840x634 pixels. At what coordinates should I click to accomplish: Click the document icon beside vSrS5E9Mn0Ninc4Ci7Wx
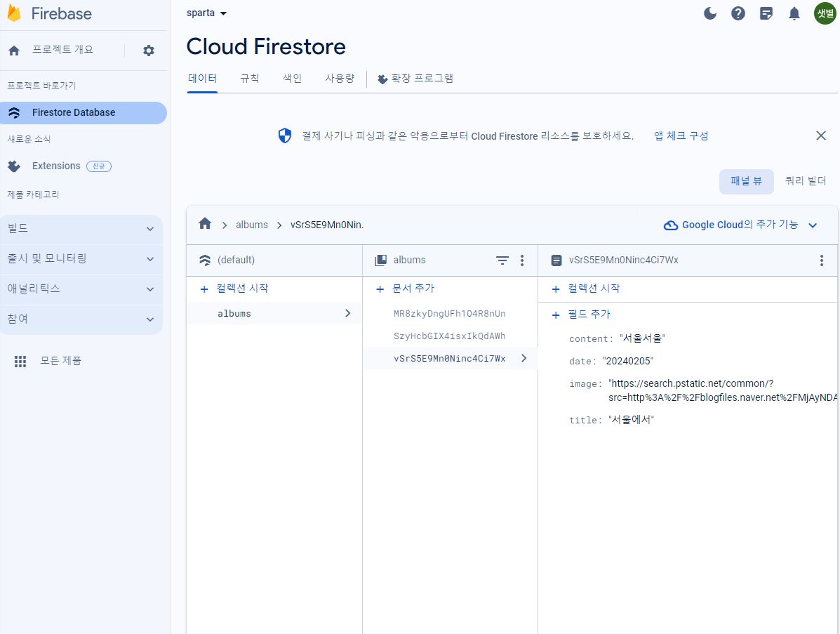pos(556,260)
